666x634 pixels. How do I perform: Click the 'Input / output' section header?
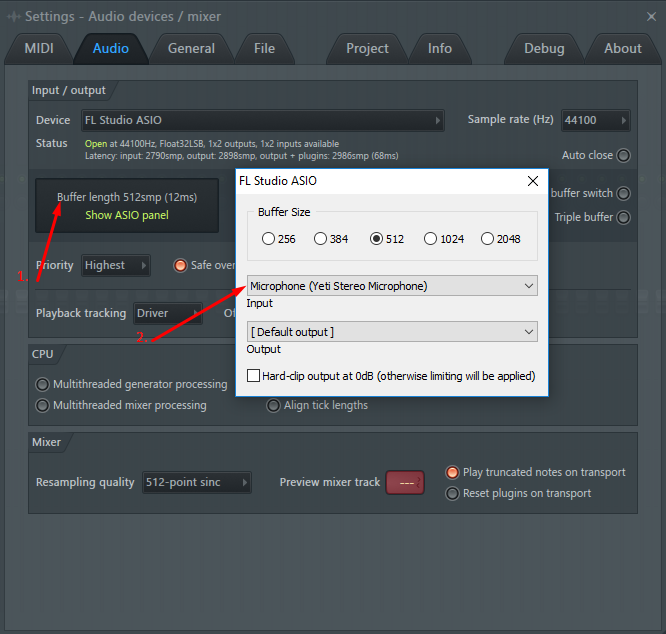(69, 90)
